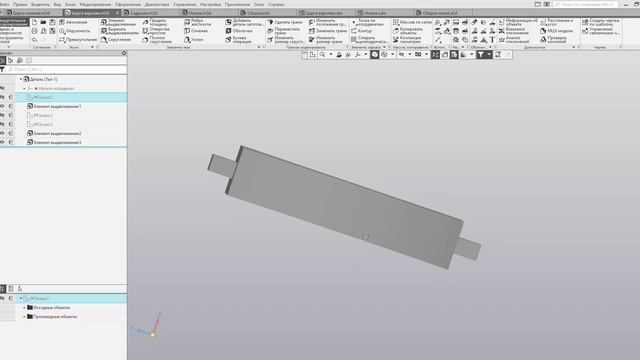Toggle visibility eye of Элемент выдавливания:3
The height and width of the screenshot is (360, 640).
2,142
